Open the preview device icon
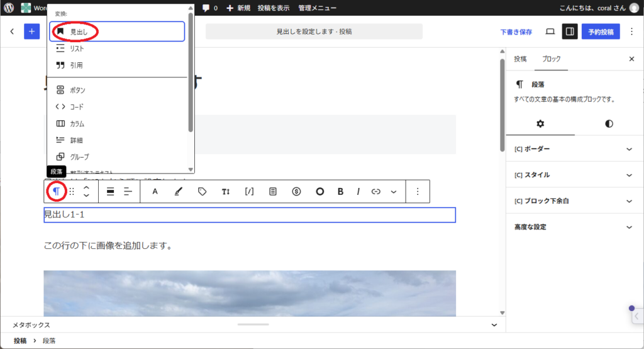Screen dimensions: 644x349 [x=550, y=31]
